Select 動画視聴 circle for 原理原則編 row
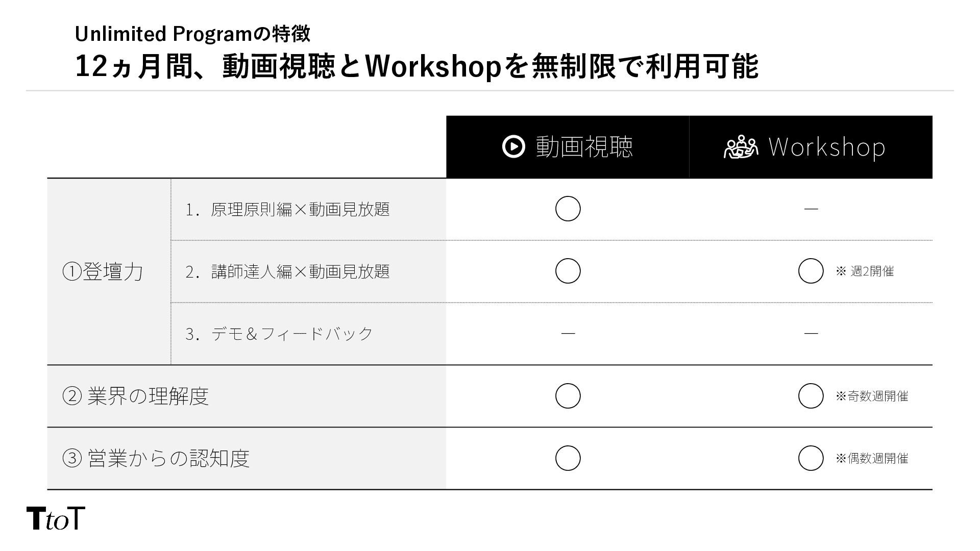The image size is (980, 551). pos(568,209)
